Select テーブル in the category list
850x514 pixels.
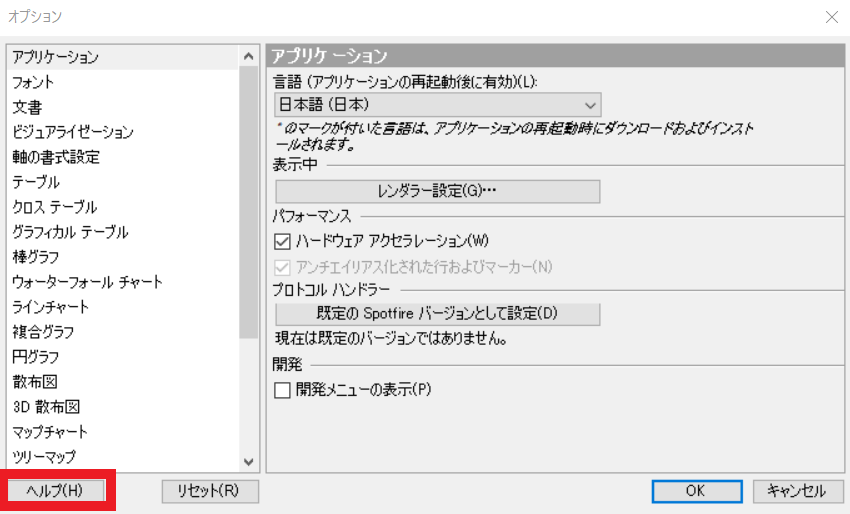(123, 182)
